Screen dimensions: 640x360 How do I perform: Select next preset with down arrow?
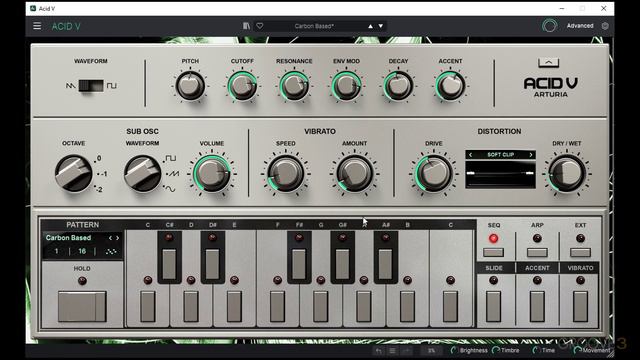click(x=381, y=26)
